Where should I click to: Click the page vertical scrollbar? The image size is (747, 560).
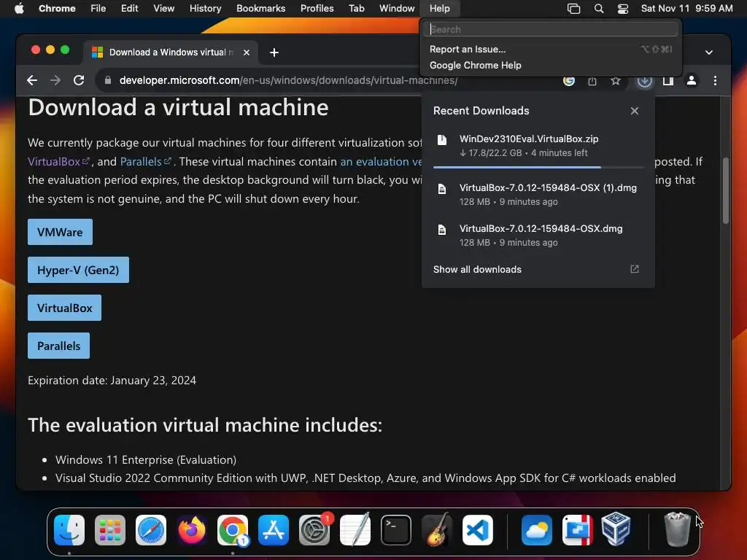click(x=726, y=190)
